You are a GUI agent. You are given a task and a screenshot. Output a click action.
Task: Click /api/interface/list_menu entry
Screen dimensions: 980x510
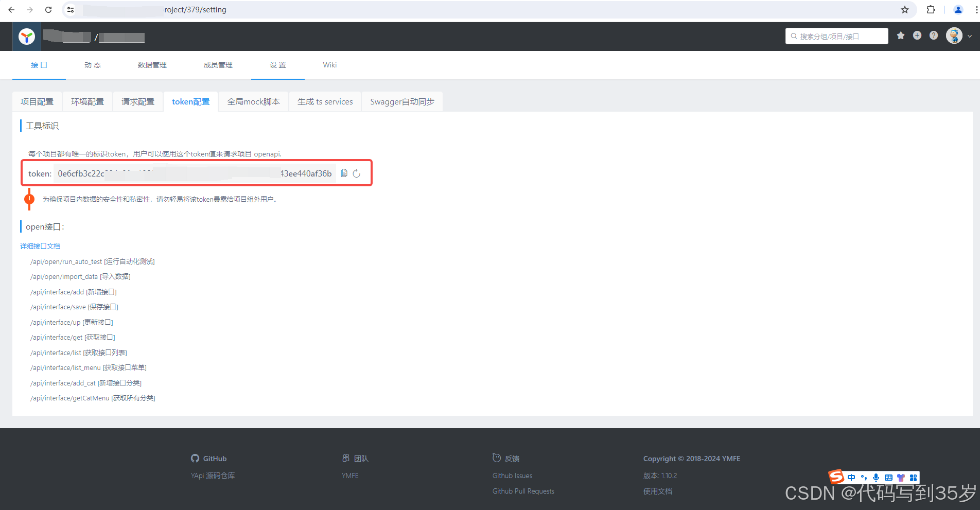click(89, 367)
